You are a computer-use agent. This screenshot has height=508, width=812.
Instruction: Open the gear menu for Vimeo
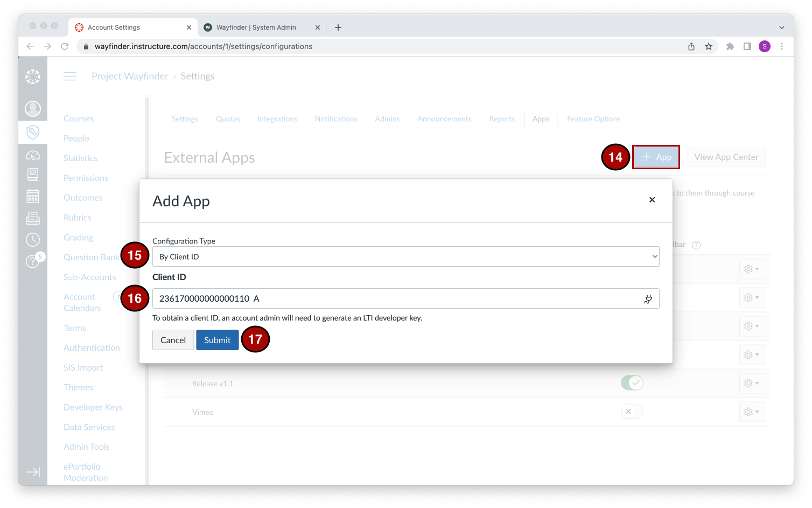click(752, 412)
